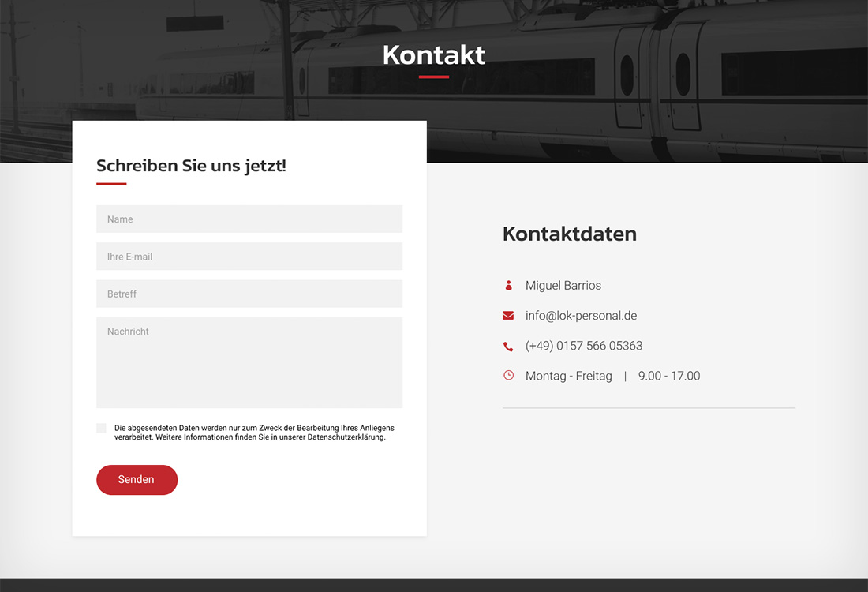Tick the data processing consent checkbox

101,428
